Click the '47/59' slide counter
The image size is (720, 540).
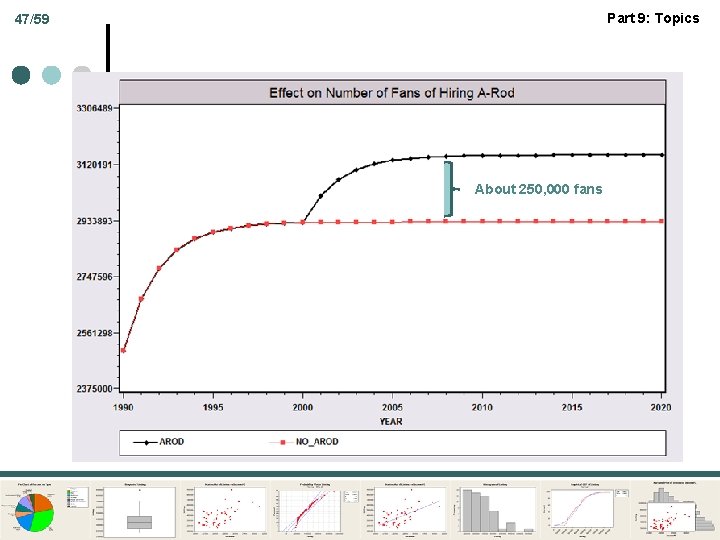coord(32,19)
